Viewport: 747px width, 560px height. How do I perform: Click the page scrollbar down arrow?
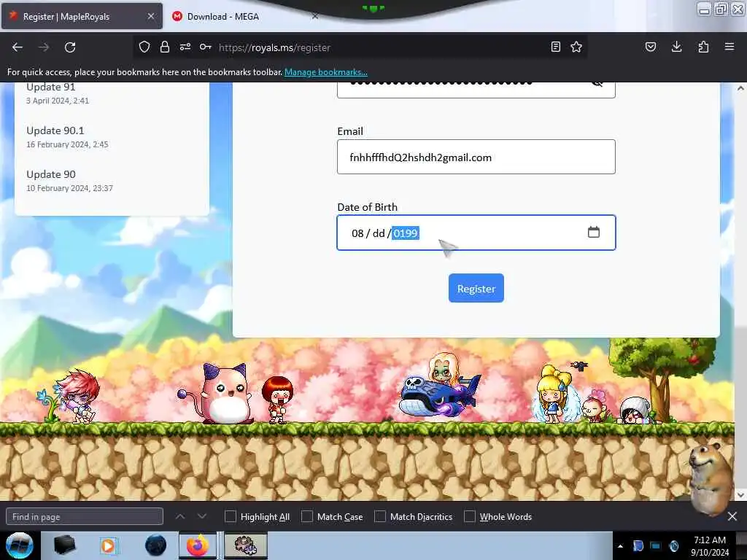(x=740, y=495)
